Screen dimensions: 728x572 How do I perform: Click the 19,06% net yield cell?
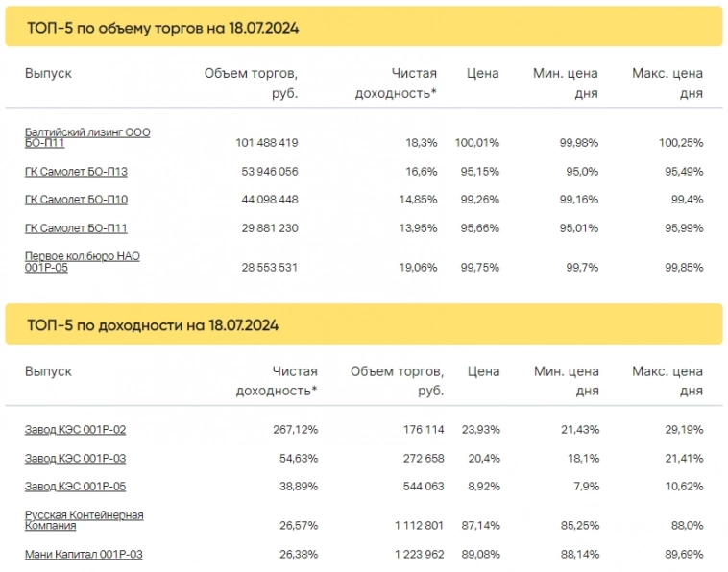click(418, 268)
